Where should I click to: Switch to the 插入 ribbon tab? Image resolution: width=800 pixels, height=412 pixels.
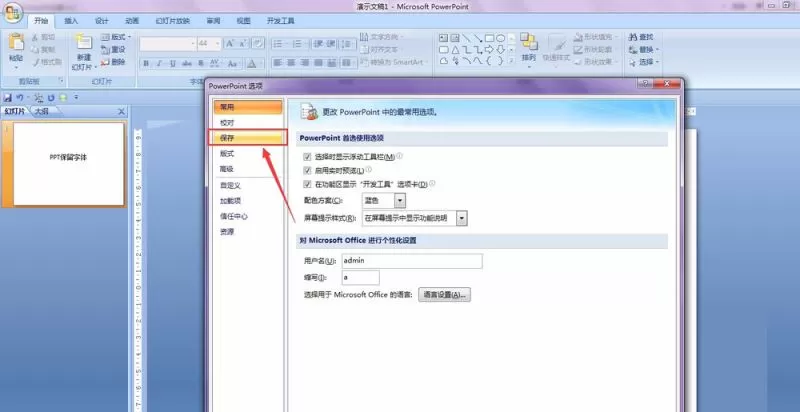[x=71, y=21]
